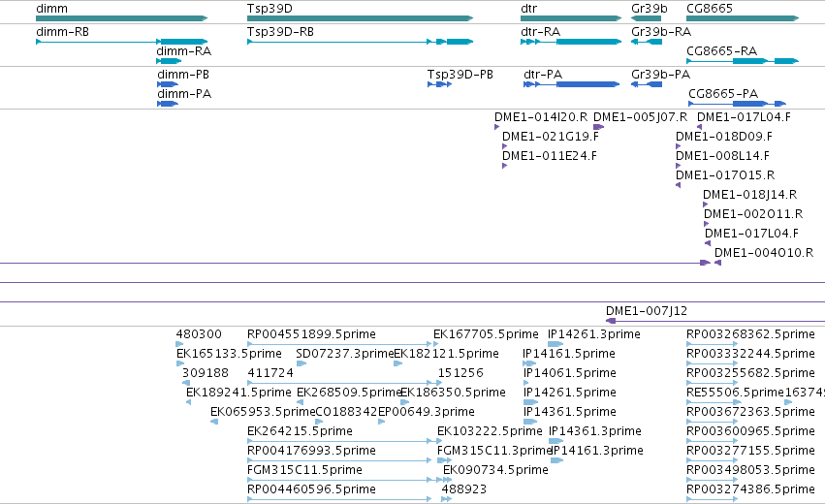Select the EP00649.3prime label
This screenshot has width=825, height=504.
[x=427, y=412]
